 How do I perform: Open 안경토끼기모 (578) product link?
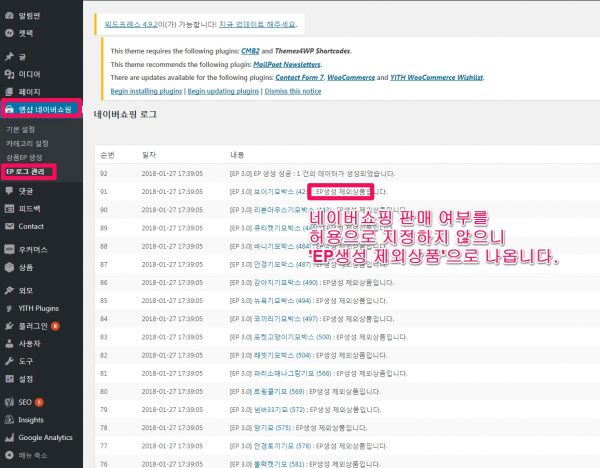(x=282, y=446)
